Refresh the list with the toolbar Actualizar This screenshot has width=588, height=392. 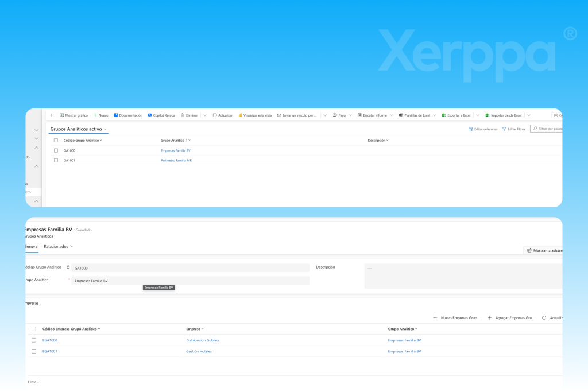point(222,115)
